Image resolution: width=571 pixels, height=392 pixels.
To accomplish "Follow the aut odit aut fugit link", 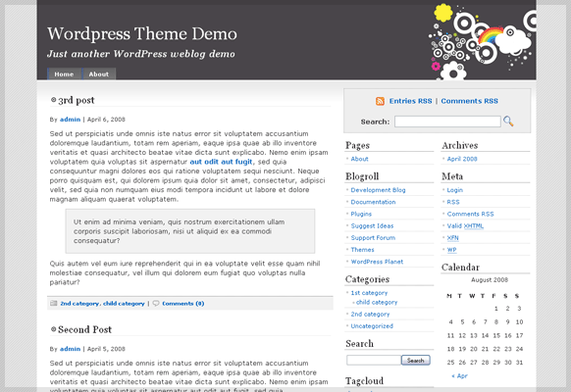I will pyautogui.click(x=221, y=162).
